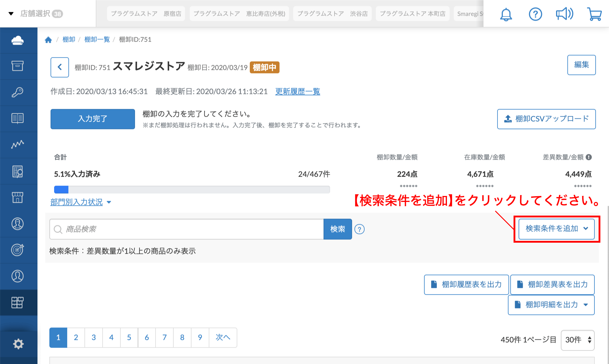The width and height of the screenshot is (609, 364).
Task: Switch to プラグラムストア 渋谷店 store tab
Action: pyautogui.click(x=332, y=14)
